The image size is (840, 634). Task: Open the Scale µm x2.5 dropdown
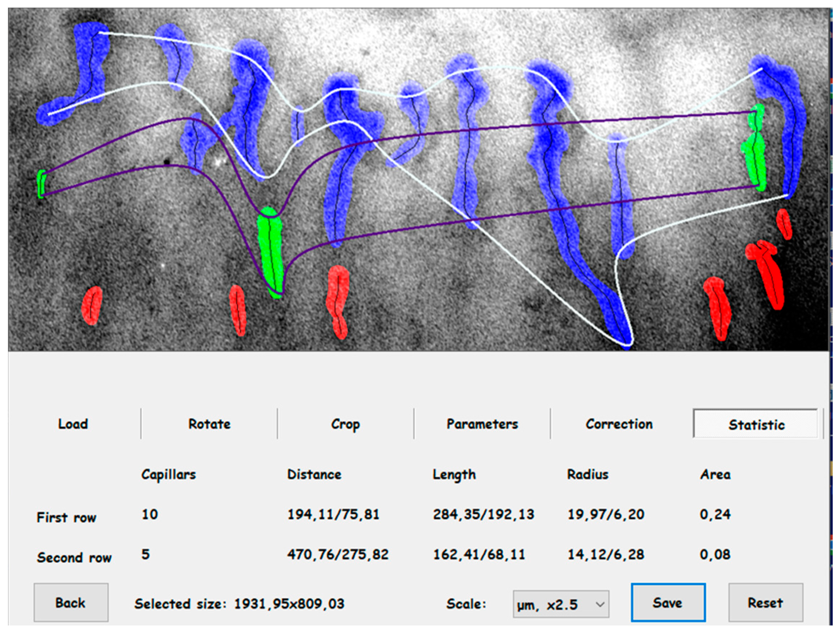tap(560, 604)
